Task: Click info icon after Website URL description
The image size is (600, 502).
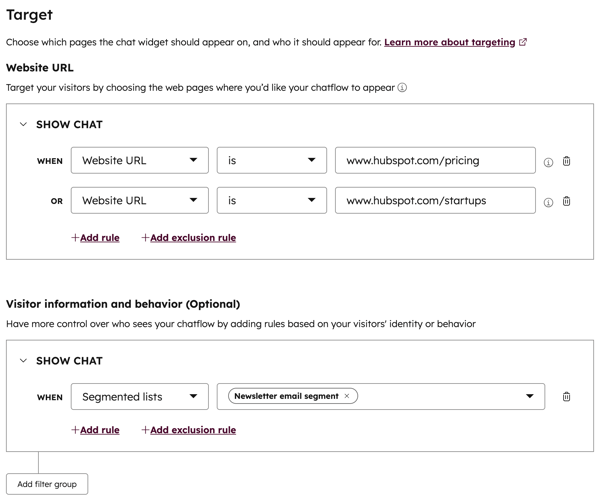Action: tap(402, 88)
